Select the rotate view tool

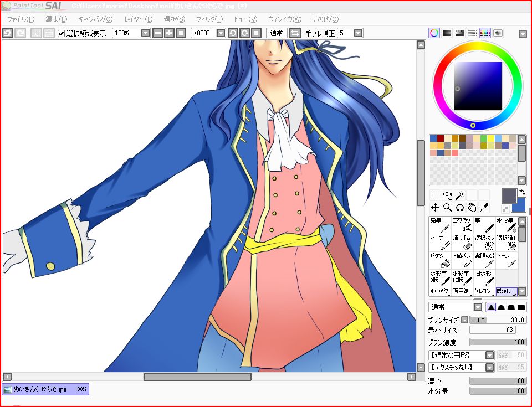(x=460, y=207)
